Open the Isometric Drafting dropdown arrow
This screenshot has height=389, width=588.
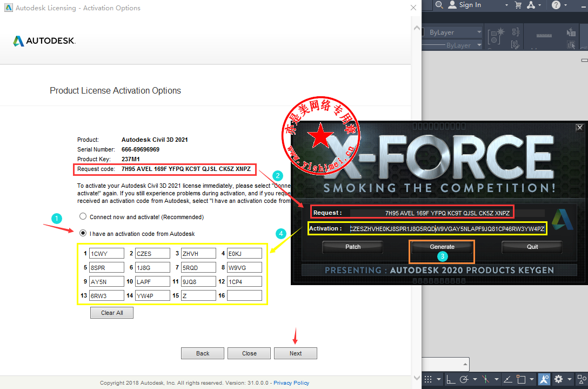[x=497, y=380]
